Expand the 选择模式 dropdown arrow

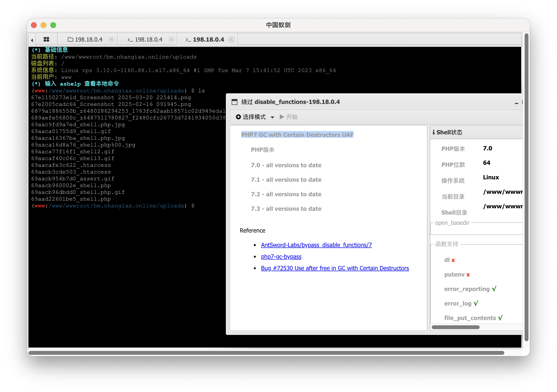click(x=272, y=117)
